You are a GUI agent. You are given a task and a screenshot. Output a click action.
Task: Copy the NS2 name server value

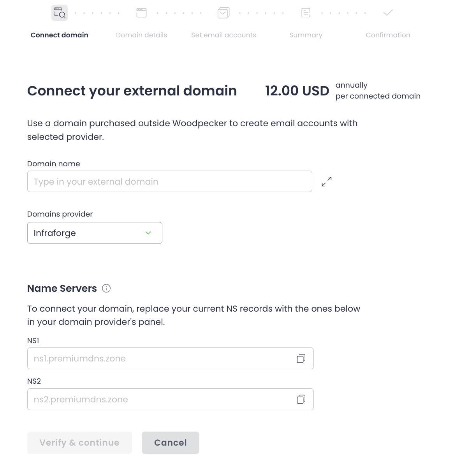301,399
